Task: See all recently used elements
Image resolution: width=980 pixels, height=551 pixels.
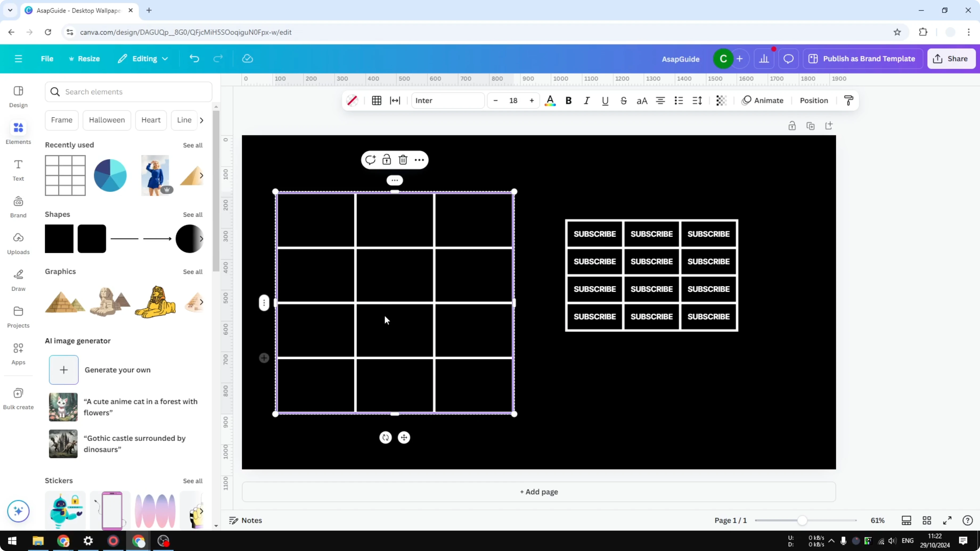Action: [193, 145]
